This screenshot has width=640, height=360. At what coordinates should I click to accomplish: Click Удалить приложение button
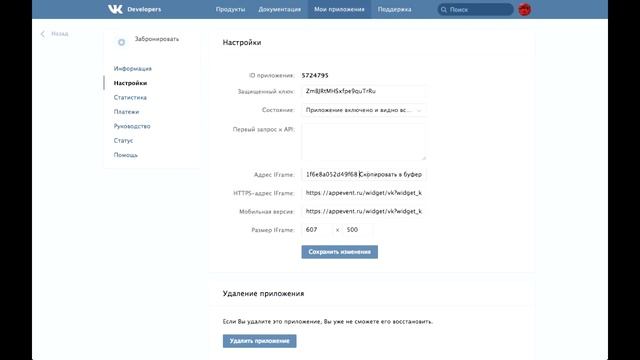[x=260, y=341]
